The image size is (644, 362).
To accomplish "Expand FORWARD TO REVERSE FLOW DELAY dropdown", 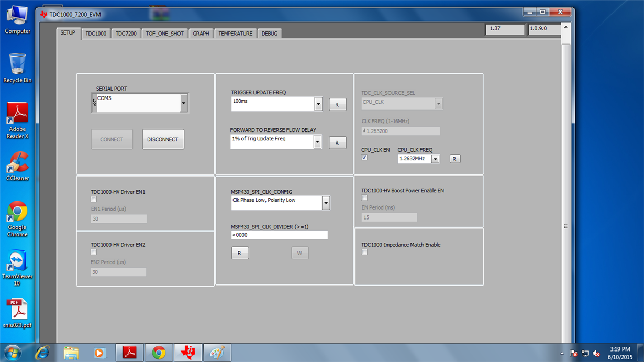I will pos(317,141).
